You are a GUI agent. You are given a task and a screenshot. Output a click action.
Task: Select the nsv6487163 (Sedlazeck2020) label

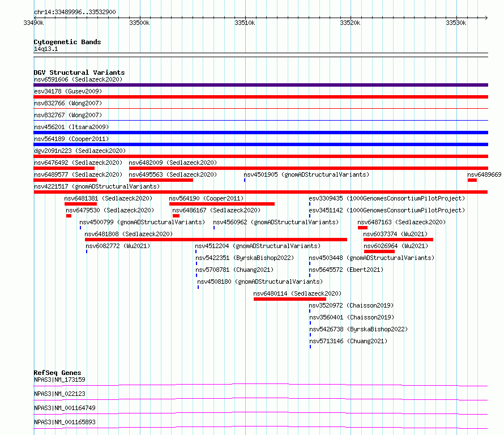(402, 222)
